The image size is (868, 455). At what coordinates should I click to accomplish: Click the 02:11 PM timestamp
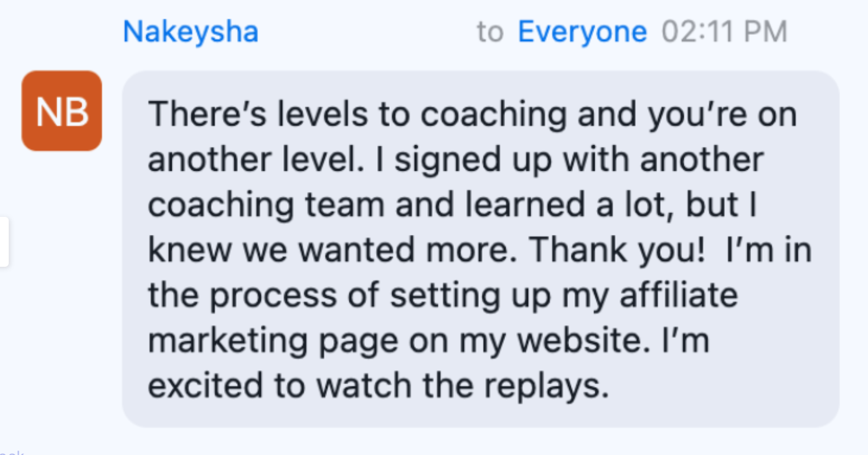coord(724,32)
